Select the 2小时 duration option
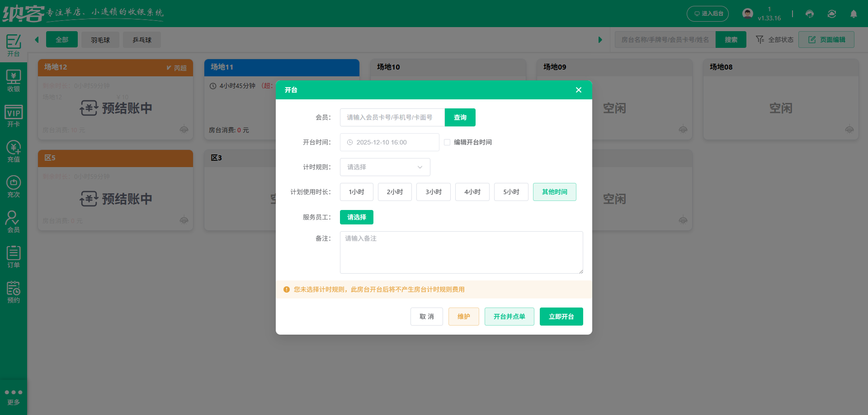Image resolution: width=868 pixels, height=415 pixels. pos(394,191)
